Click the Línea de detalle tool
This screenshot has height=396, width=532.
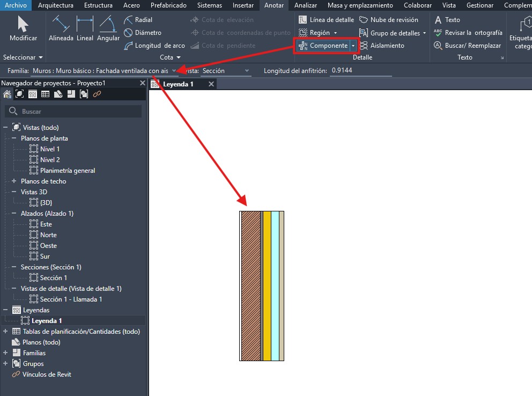tap(327, 20)
